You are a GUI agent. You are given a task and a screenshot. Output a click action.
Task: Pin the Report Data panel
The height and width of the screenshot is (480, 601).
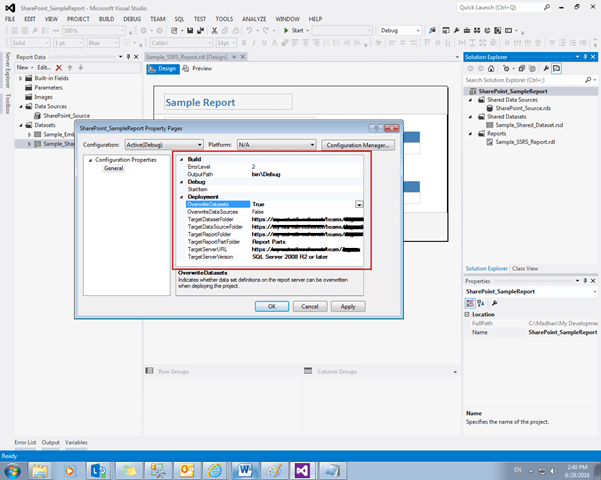click(x=128, y=57)
